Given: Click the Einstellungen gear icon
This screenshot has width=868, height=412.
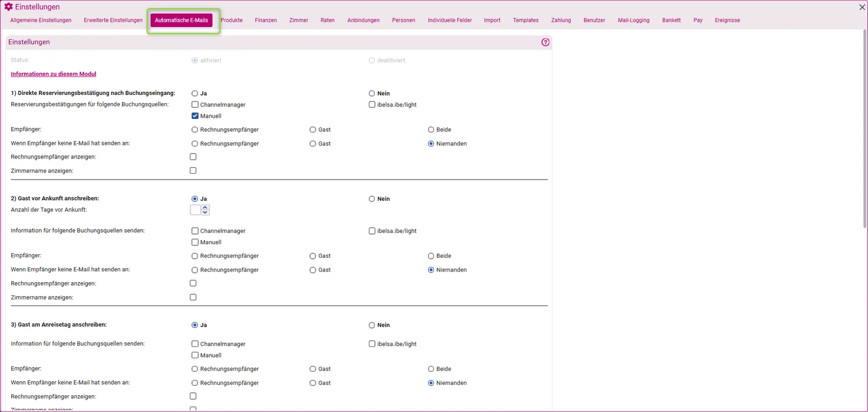Looking at the screenshot, I should click(9, 7).
